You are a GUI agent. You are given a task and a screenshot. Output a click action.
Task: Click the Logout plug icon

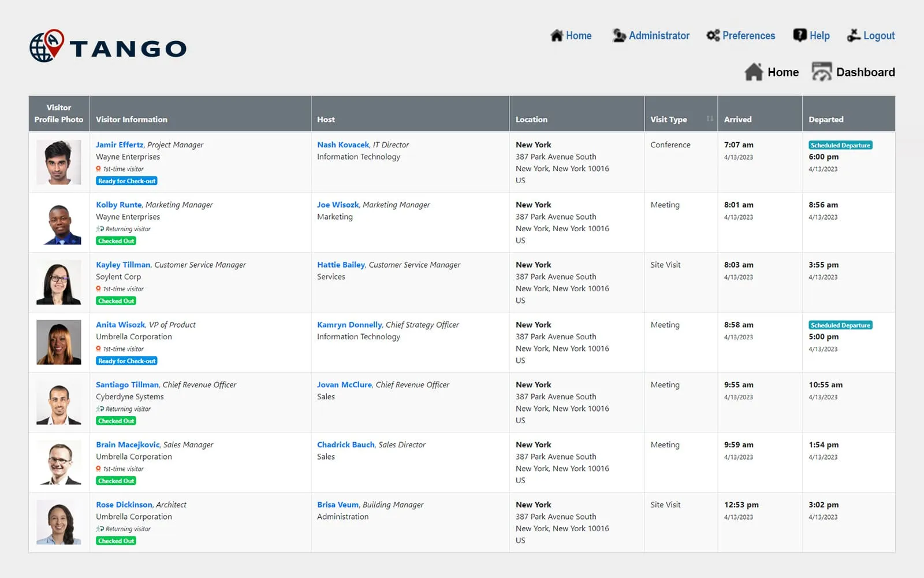(854, 36)
